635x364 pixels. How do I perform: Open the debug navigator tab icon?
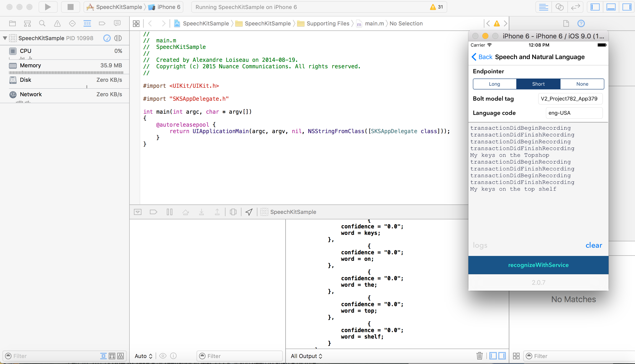(x=87, y=23)
